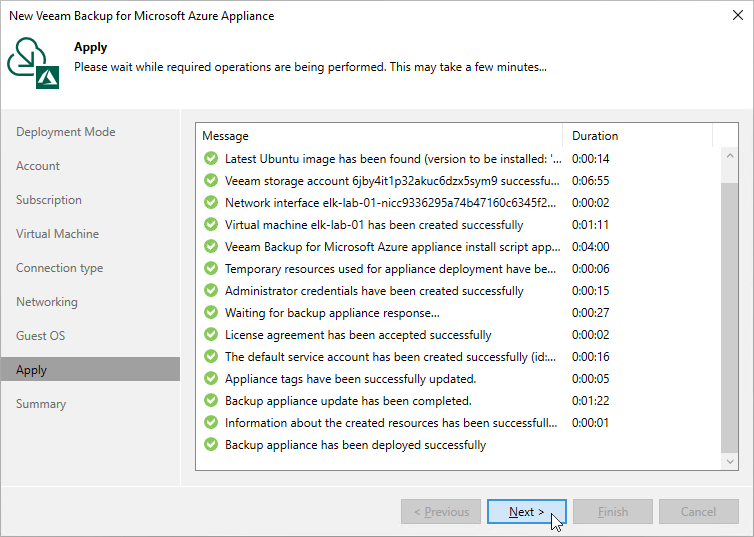Click green check icon beside Backup appliance deployed successfully row
Screen dimensions: 754x537
point(211,445)
